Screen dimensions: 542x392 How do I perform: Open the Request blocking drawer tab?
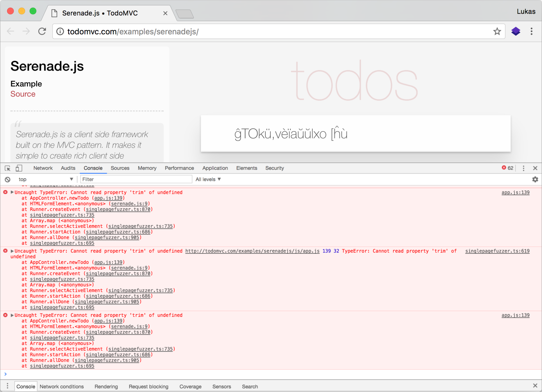click(148, 386)
